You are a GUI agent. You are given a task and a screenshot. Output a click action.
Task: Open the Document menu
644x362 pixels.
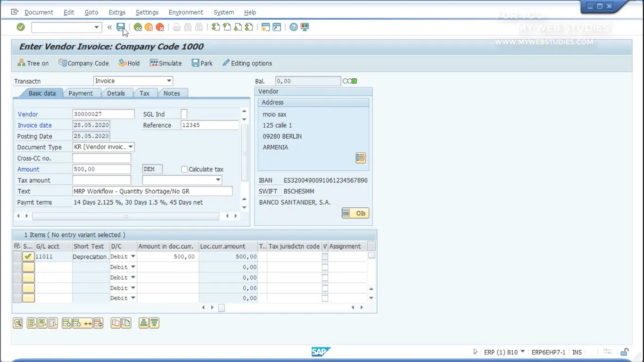pyautogui.click(x=39, y=12)
